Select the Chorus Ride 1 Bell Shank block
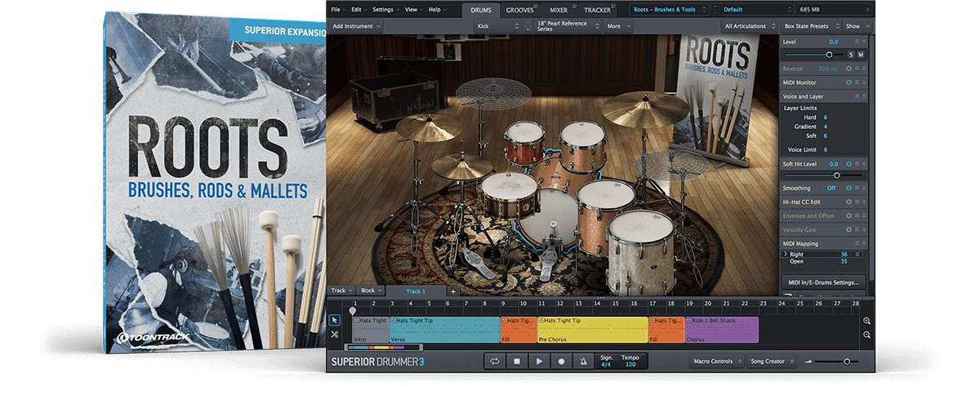This screenshot has width=980, height=399. click(x=722, y=330)
